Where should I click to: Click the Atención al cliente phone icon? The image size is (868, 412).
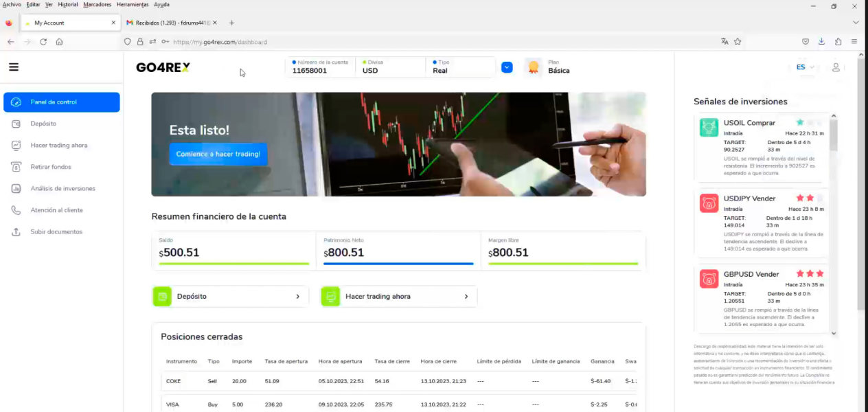pos(16,210)
